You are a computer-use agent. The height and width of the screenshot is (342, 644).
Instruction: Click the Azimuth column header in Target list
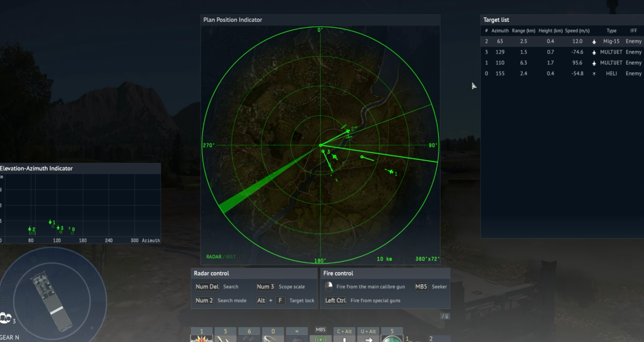click(500, 31)
